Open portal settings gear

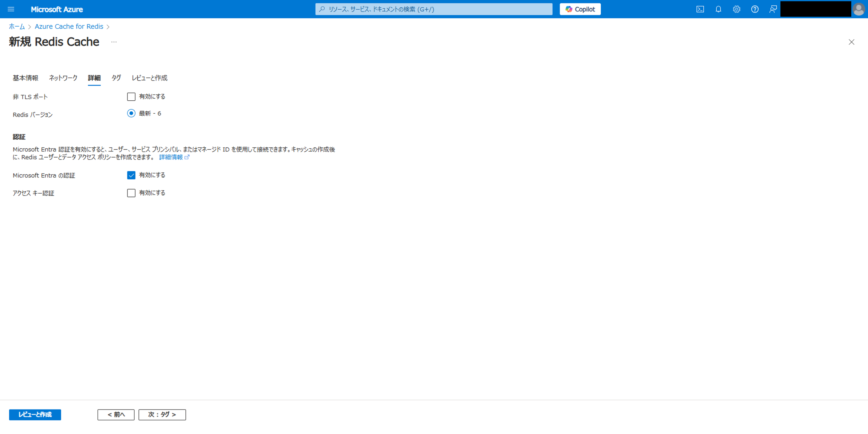click(x=736, y=9)
